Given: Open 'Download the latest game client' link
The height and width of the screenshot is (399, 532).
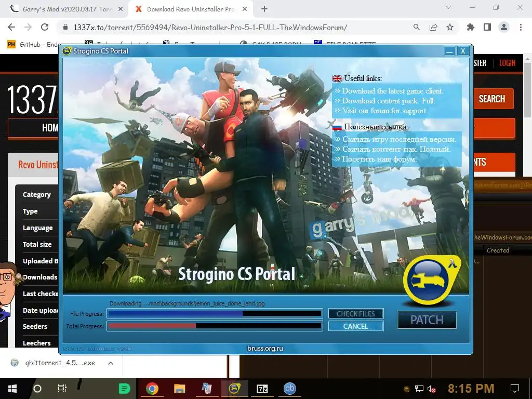Looking at the screenshot, I should pos(393,91).
